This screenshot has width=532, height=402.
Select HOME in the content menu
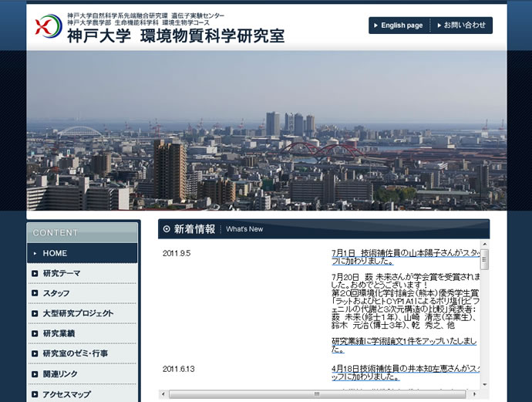coord(82,253)
